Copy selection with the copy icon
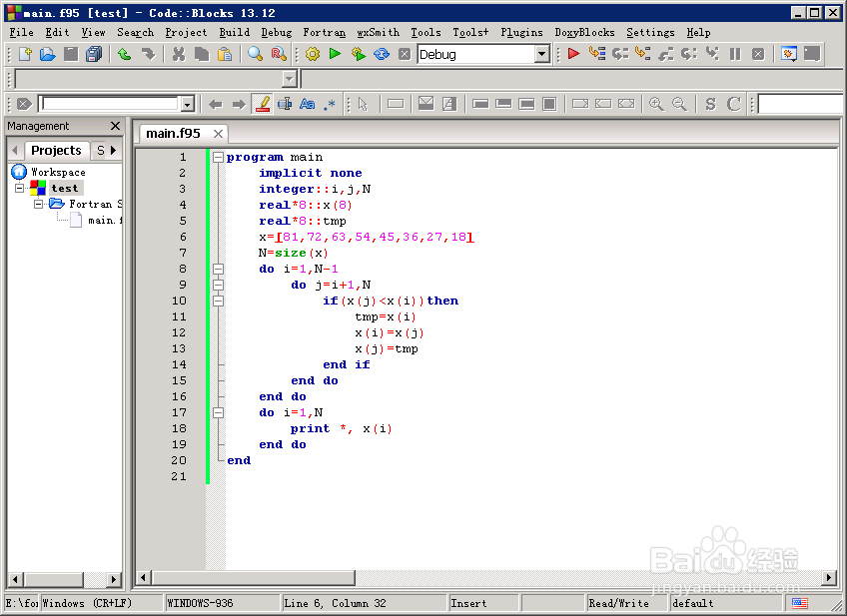This screenshot has width=847, height=616. pos(202,54)
